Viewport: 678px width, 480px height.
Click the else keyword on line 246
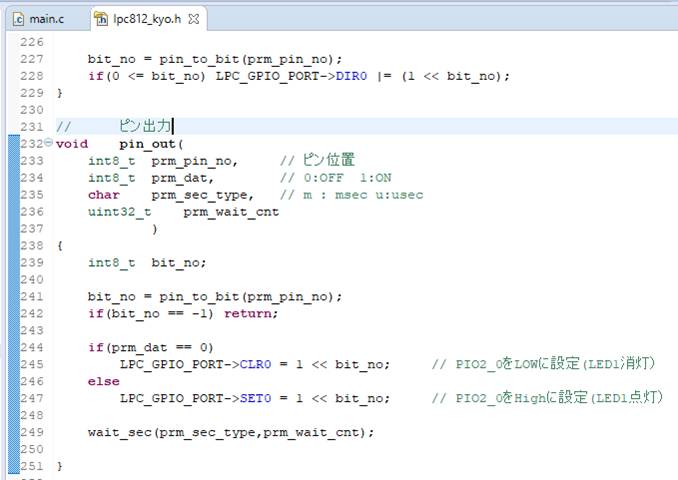[x=103, y=381]
